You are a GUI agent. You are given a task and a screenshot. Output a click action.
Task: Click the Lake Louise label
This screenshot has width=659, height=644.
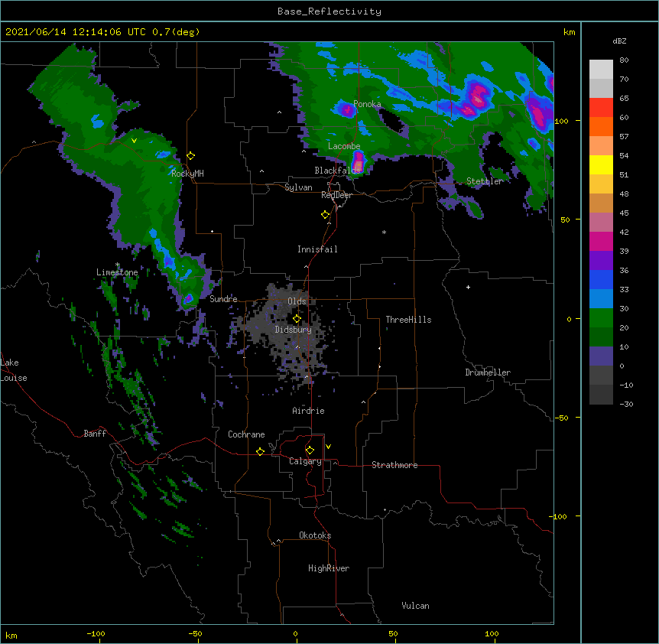(14, 370)
